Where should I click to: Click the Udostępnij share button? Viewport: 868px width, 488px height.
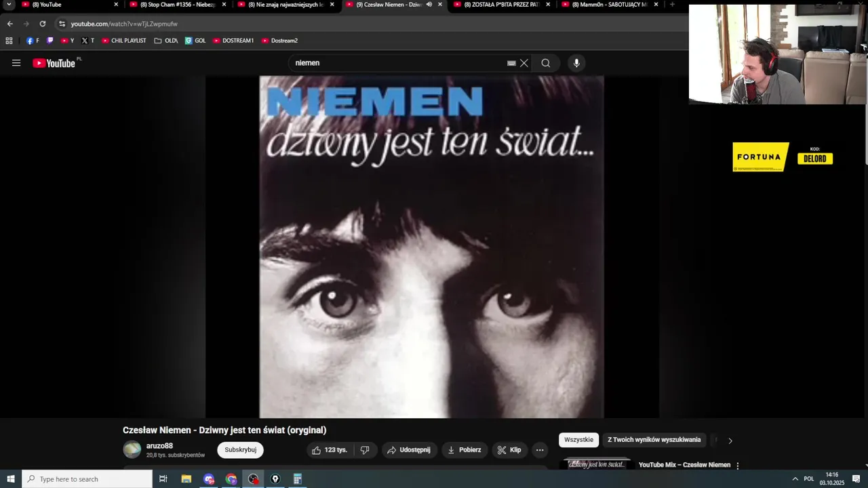tap(408, 450)
